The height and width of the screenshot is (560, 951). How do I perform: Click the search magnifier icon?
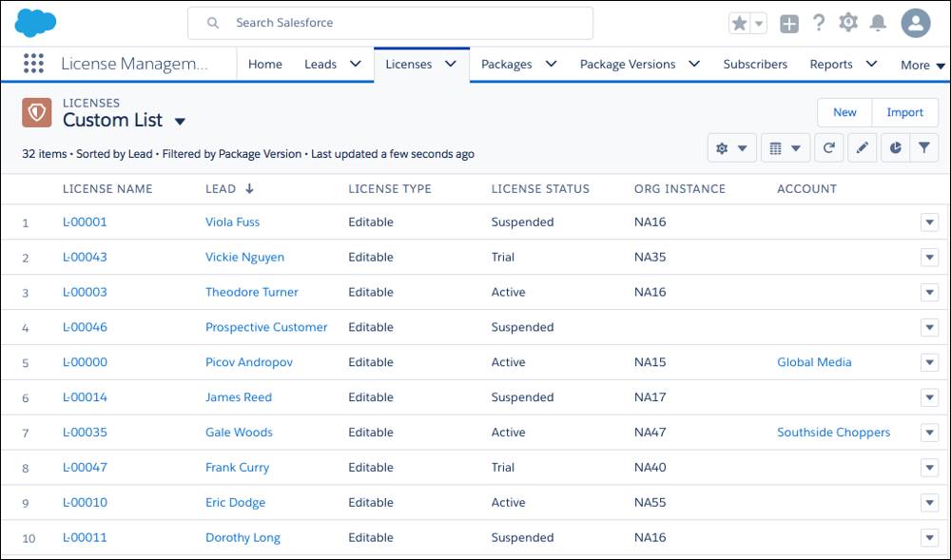coord(213,23)
